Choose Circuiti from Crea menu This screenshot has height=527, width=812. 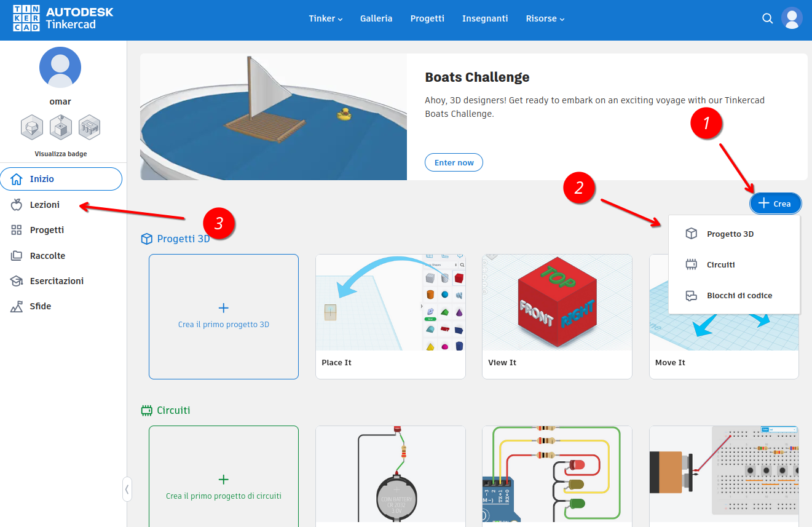point(735,264)
